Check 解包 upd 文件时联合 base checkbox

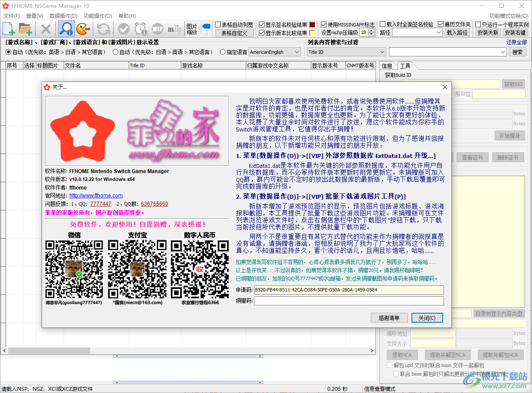point(390,366)
